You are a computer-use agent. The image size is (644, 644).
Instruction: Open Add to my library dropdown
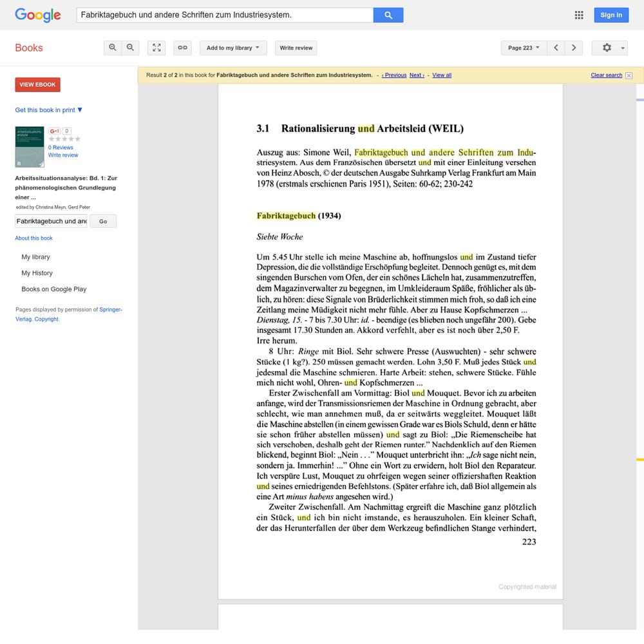pyautogui.click(x=233, y=48)
